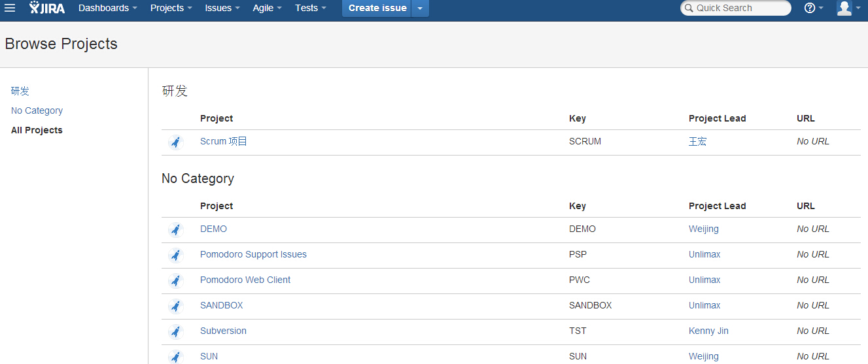Image resolution: width=868 pixels, height=364 pixels.
Task: Open the Issues menu
Action: pyautogui.click(x=222, y=8)
